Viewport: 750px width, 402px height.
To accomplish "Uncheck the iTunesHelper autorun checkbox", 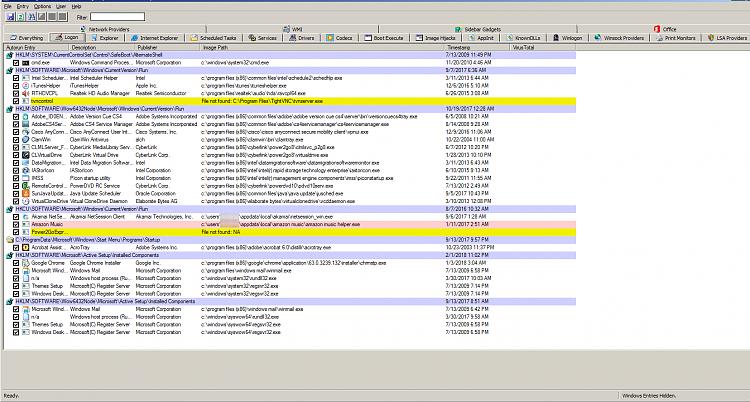I will (16, 86).
